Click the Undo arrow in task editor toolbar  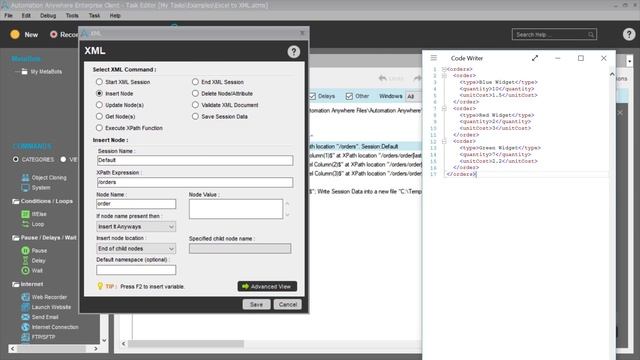[x=382, y=78]
